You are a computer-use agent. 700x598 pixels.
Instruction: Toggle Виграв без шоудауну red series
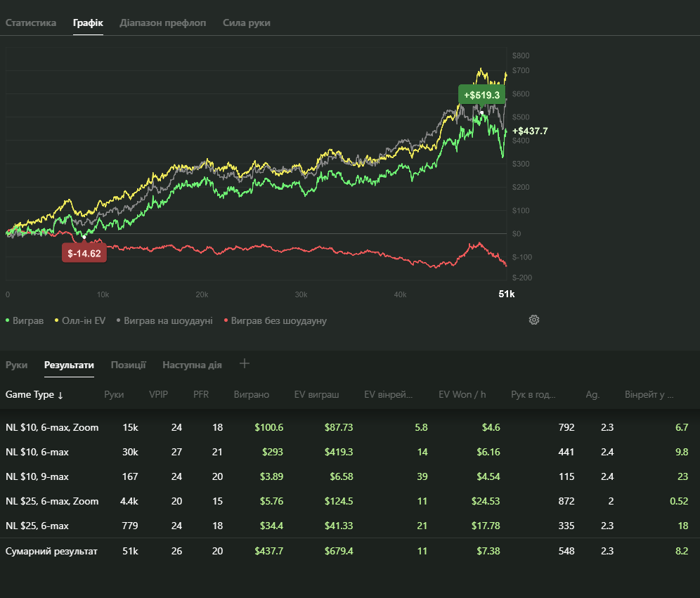pyautogui.click(x=275, y=320)
